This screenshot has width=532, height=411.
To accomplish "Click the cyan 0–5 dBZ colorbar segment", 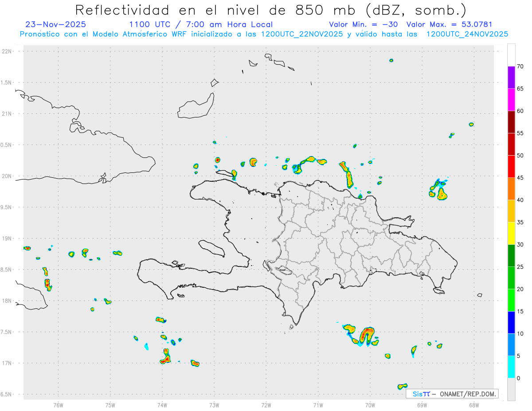I will [511, 367].
